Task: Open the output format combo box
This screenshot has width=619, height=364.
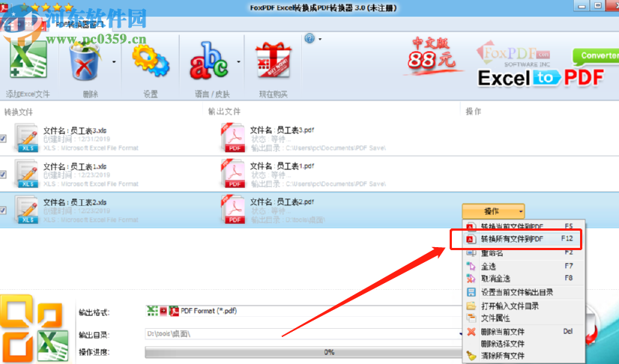Action: (304, 311)
